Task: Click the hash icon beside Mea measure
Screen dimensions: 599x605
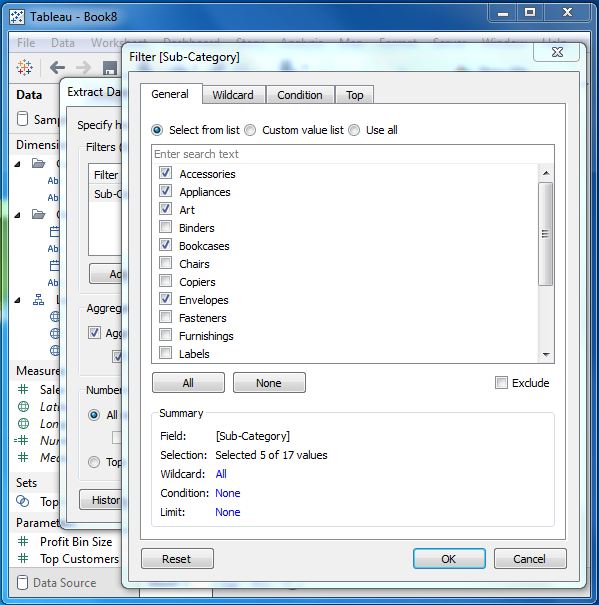Action: tap(23, 457)
